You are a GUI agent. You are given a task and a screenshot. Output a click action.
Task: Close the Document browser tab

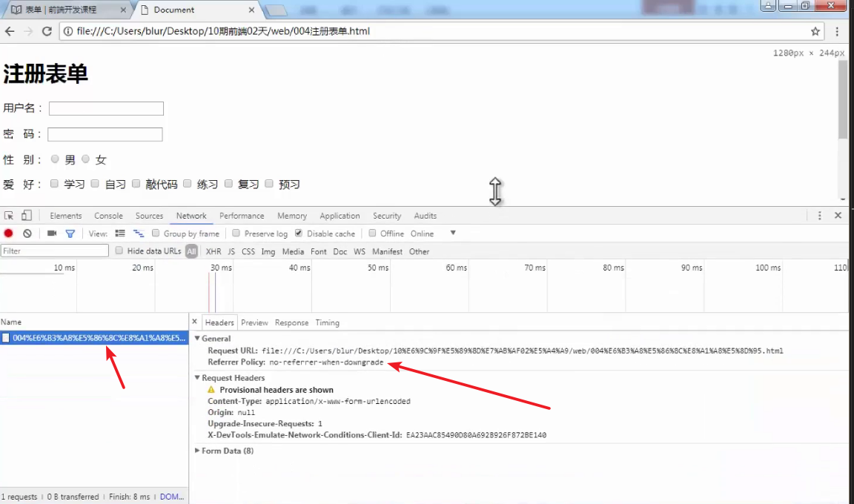[x=251, y=10]
